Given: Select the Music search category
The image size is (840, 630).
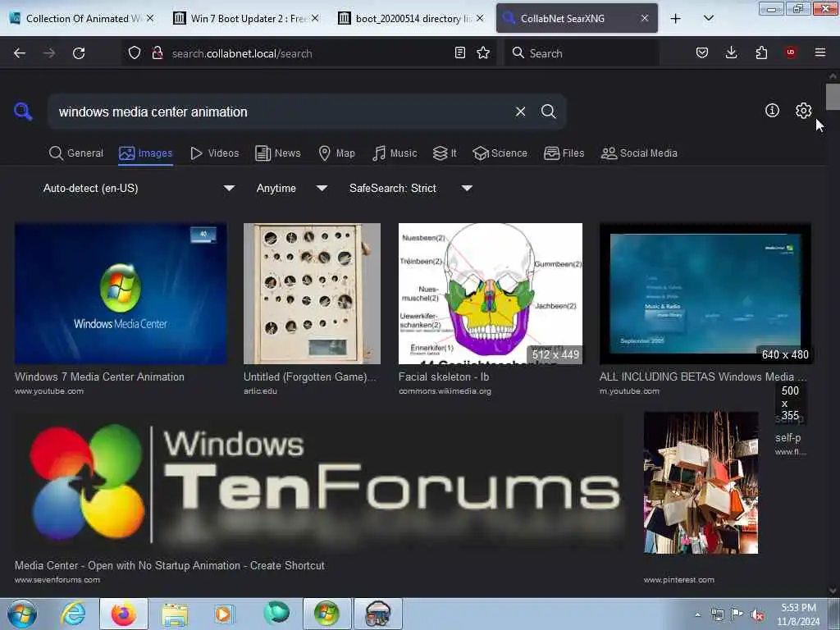Looking at the screenshot, I should (x=395, y=153).
